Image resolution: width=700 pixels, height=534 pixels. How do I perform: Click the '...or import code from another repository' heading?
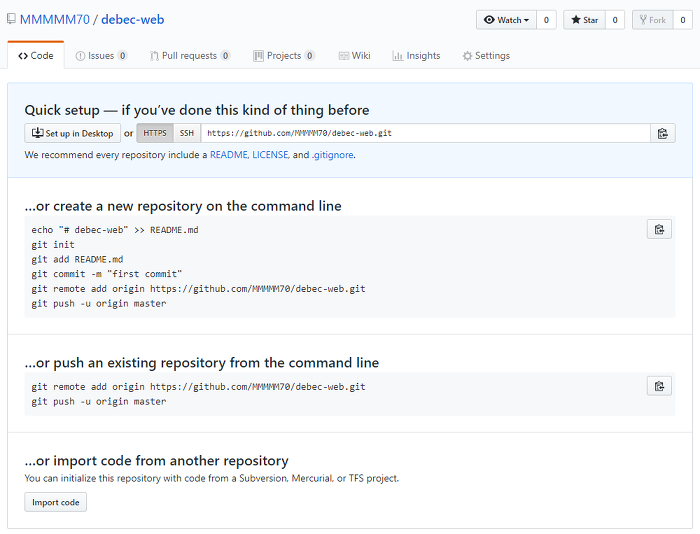[157, 461]
